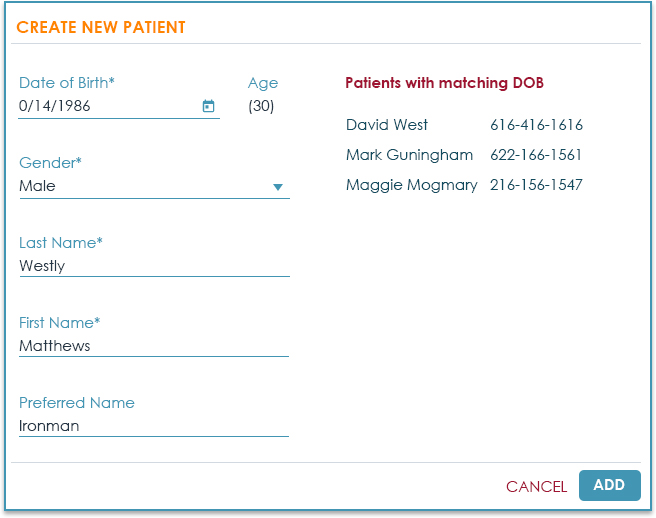Click the Preferred Name label
The width and height of the screenshot is (656, 518).
[x=77, y=403]
